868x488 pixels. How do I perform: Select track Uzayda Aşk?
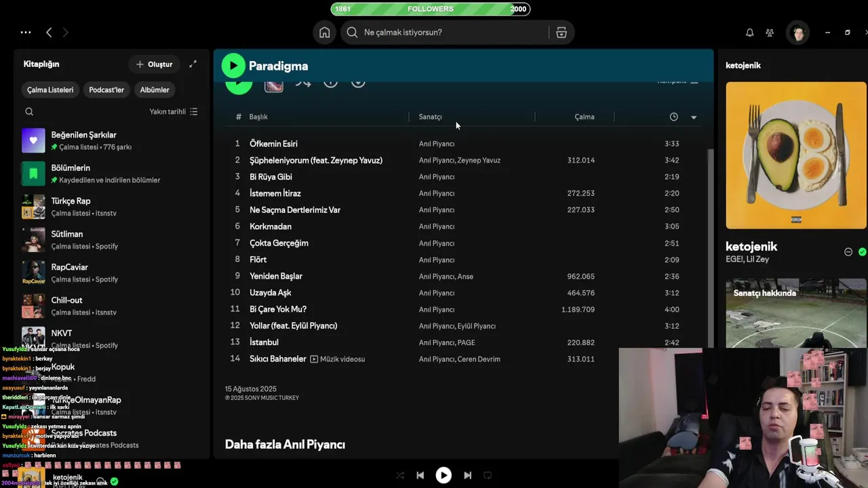click(270, 293)
